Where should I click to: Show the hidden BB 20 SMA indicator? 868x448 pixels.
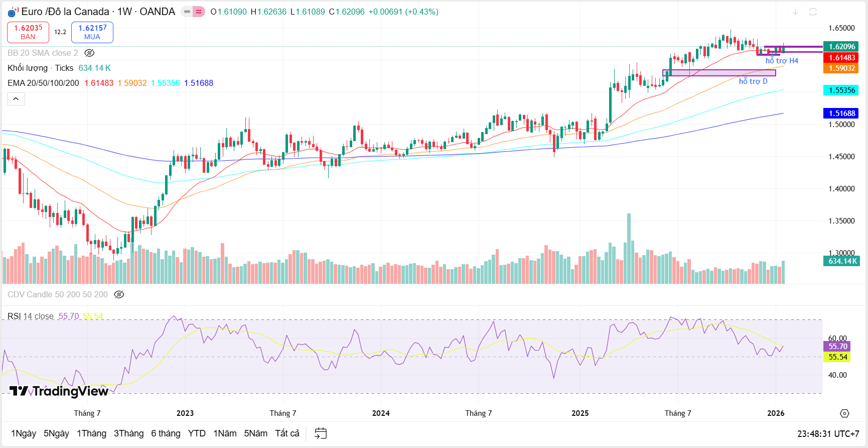[x=89, y=53]
